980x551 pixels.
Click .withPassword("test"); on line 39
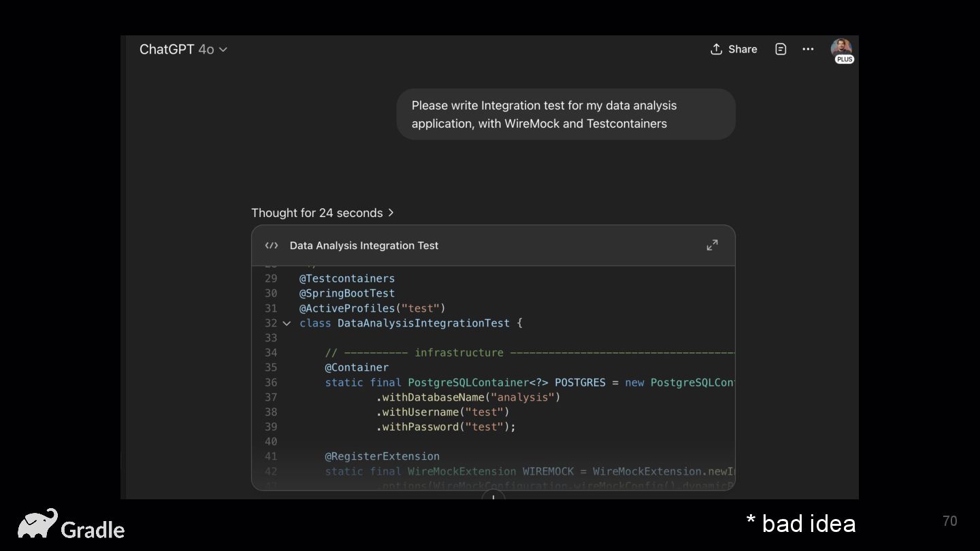pos(446,427)
